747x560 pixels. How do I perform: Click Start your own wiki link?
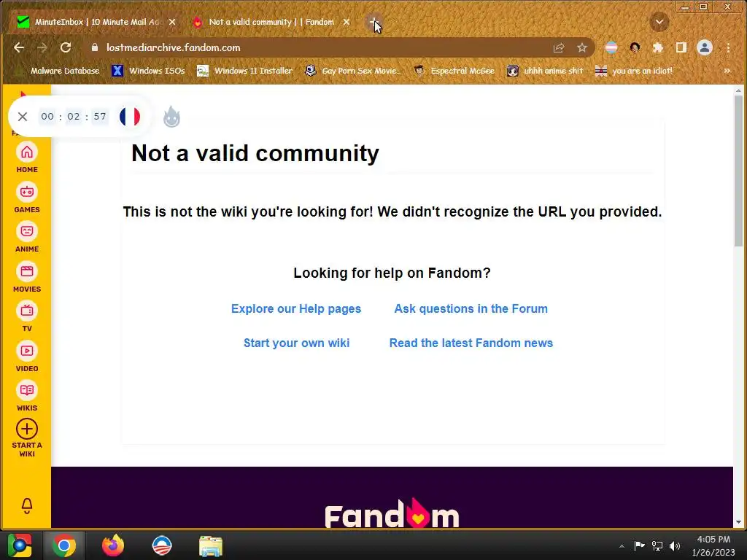pyautogui.click(x=296, y=343)
